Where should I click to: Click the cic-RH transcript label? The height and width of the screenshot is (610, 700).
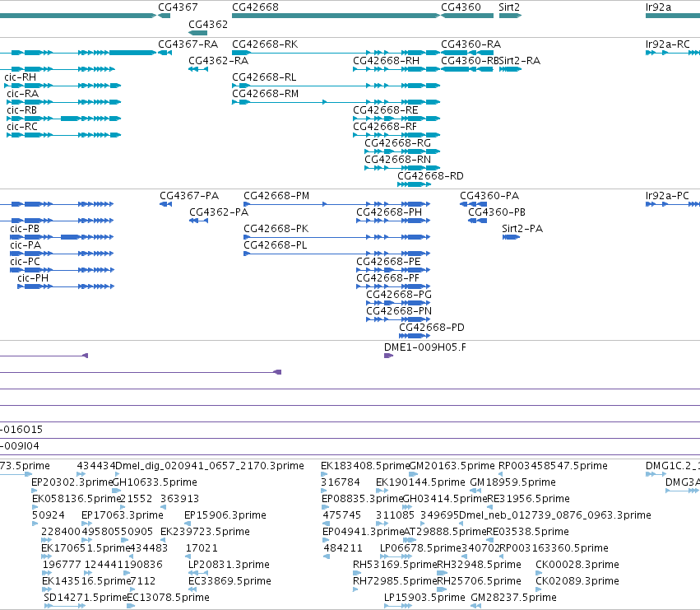(x=20, y=77)
